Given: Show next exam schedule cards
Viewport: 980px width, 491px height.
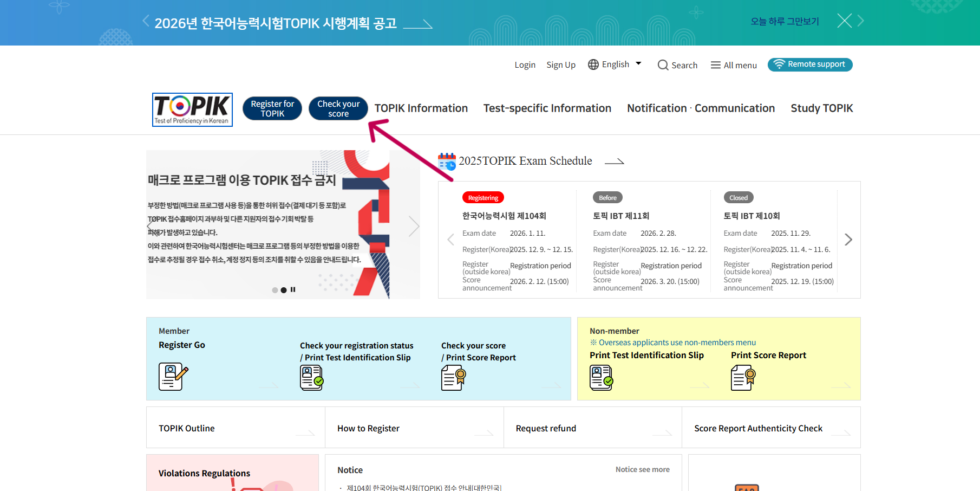Looking at the screenshot, I should (x=848, y=240).
